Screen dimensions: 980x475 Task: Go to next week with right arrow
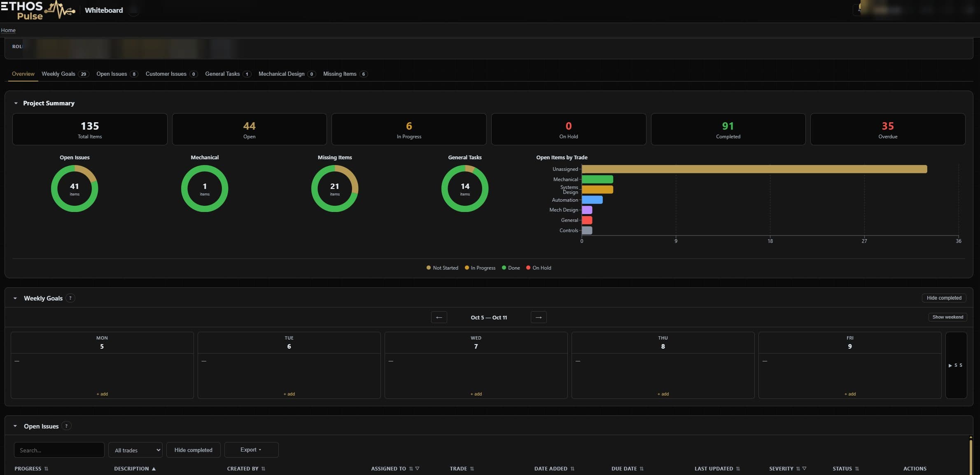(x=539, y=317)
